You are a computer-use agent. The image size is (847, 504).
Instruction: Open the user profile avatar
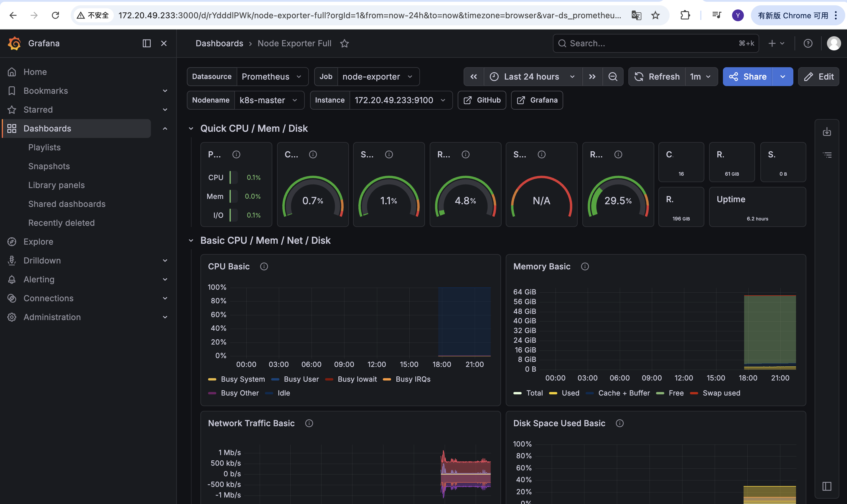pos(833,43)
